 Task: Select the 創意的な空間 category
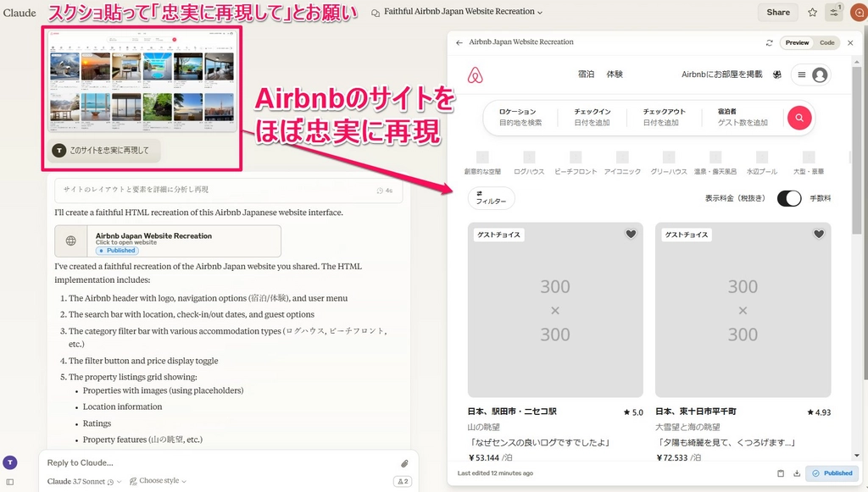click(x=482, y=163)
